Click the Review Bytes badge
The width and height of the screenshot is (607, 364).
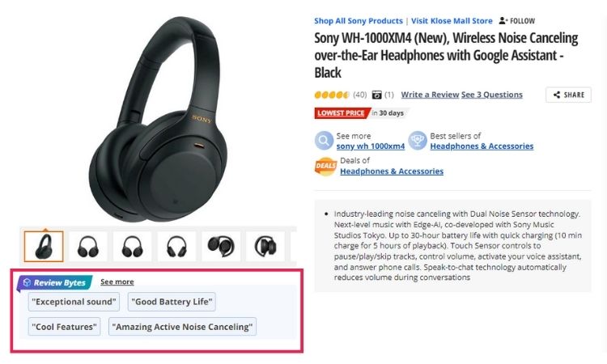pos(54,282)
